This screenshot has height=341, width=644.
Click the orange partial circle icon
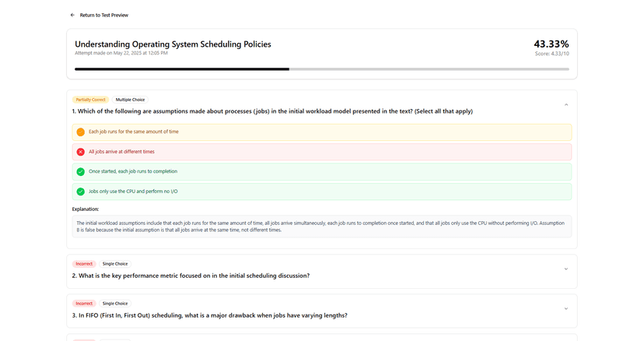pos(81,132)
